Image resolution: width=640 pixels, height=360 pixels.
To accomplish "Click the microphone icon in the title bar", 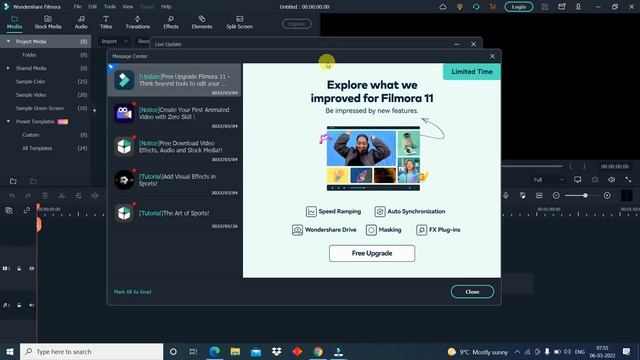I will point(578,7).
